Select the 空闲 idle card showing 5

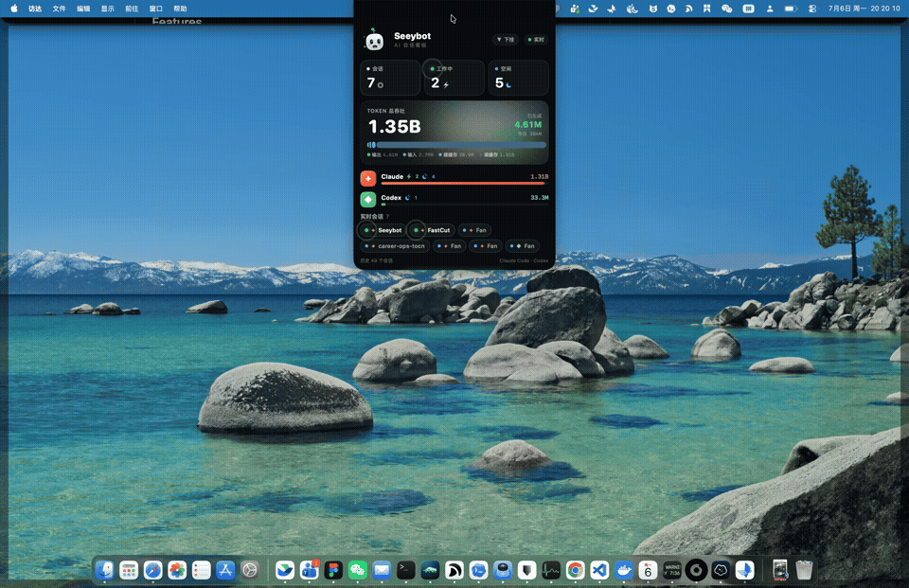[x=518, y=78]
